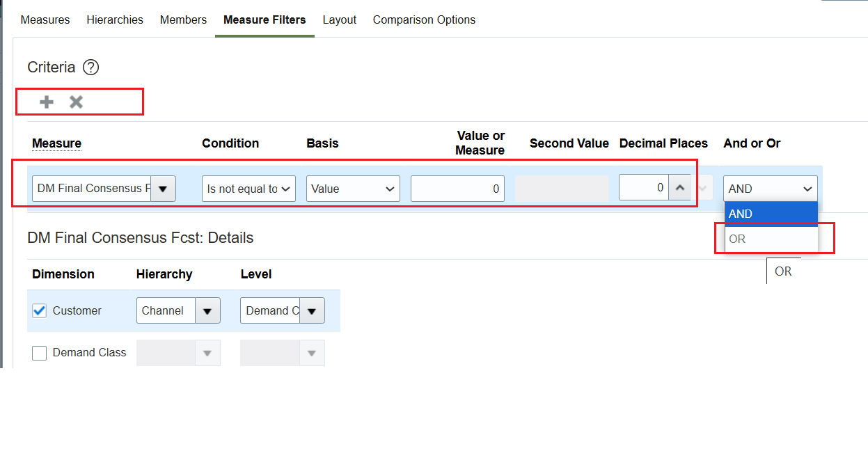This screenshot has height=451, width=868.
Task: Open the Level picker for Customer row
Action: 313,310
